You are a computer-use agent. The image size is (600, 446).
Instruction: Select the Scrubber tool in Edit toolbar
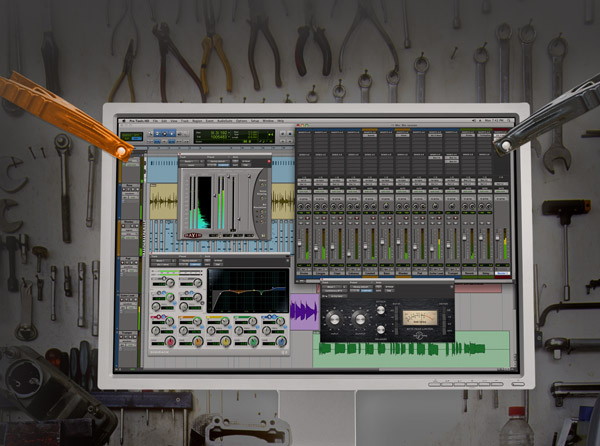[179, 133]
